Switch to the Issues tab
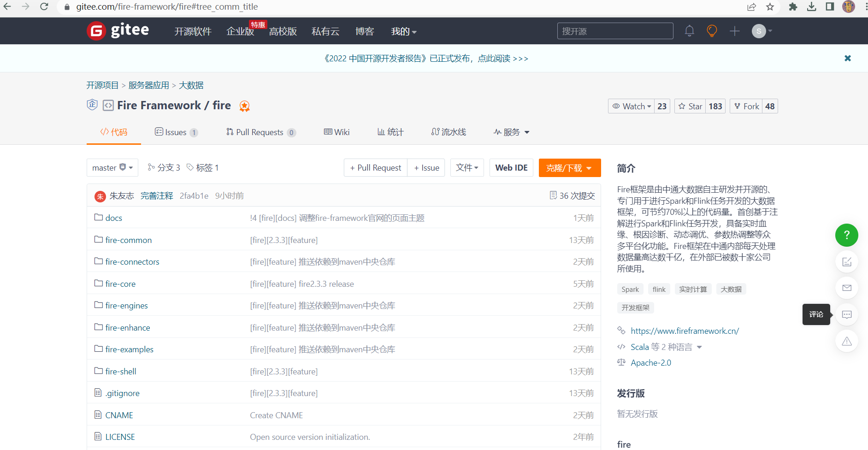This screenshot has height=450, width=868. [176, 132]
